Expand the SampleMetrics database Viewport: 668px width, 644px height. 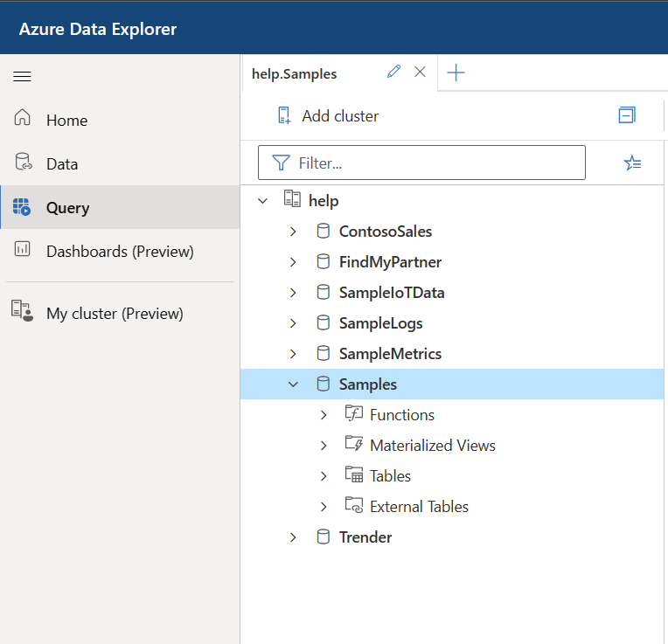[293, 354]
